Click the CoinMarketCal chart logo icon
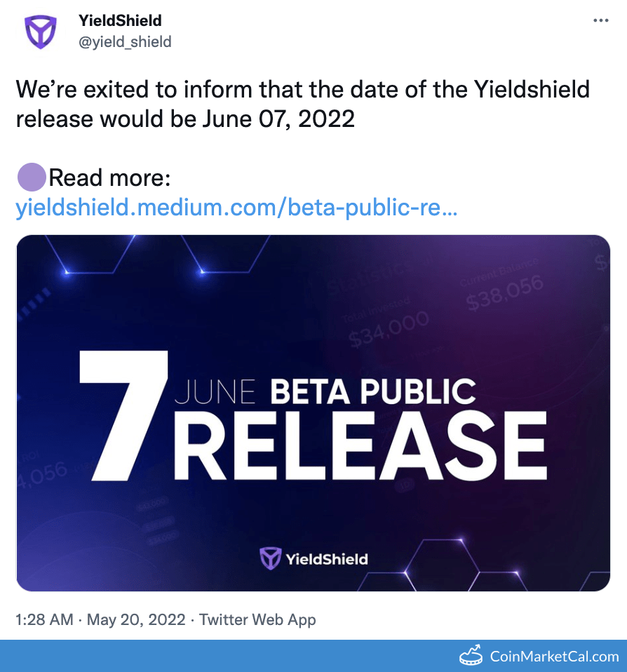 471,656
